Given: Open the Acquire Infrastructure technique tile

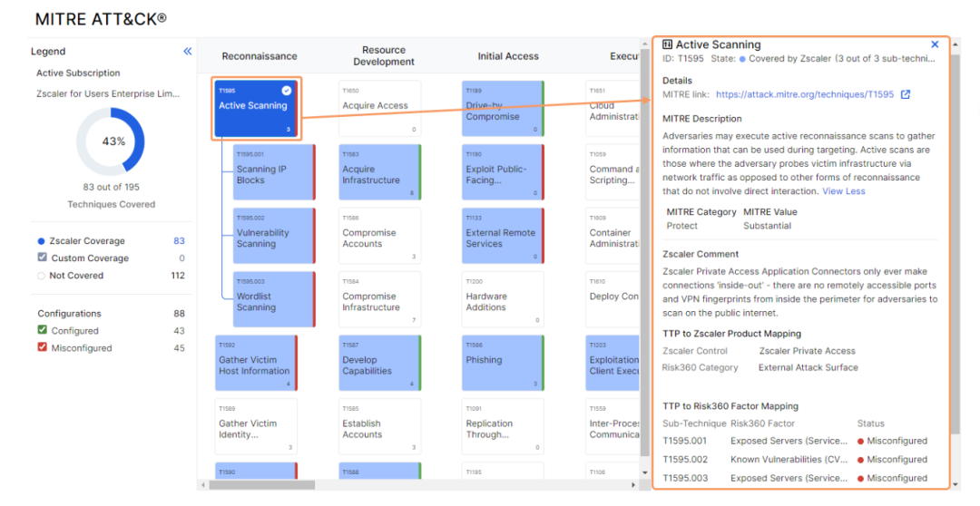Looking at the screenshot, I should click(x=379, y=172).
